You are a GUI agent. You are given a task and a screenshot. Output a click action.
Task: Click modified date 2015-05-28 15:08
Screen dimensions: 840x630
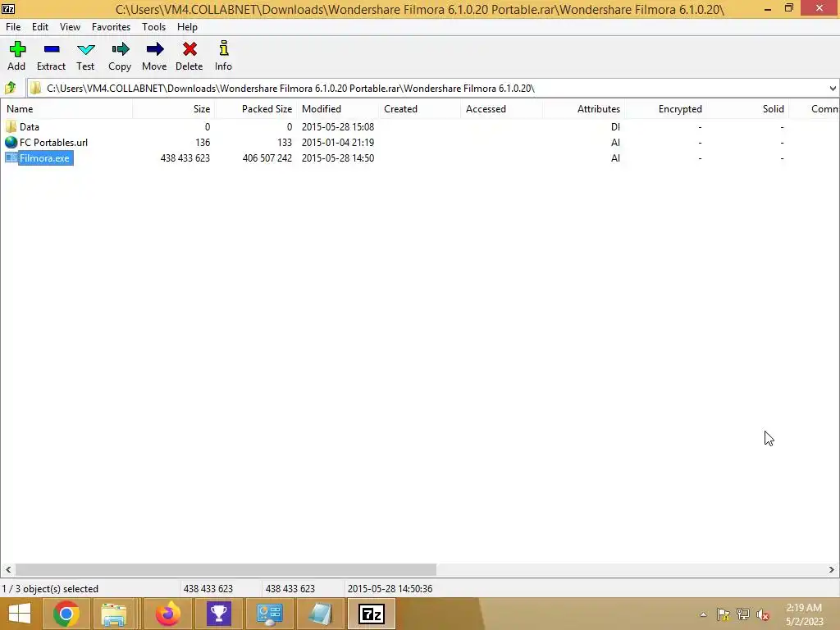(x=338, y=127)
